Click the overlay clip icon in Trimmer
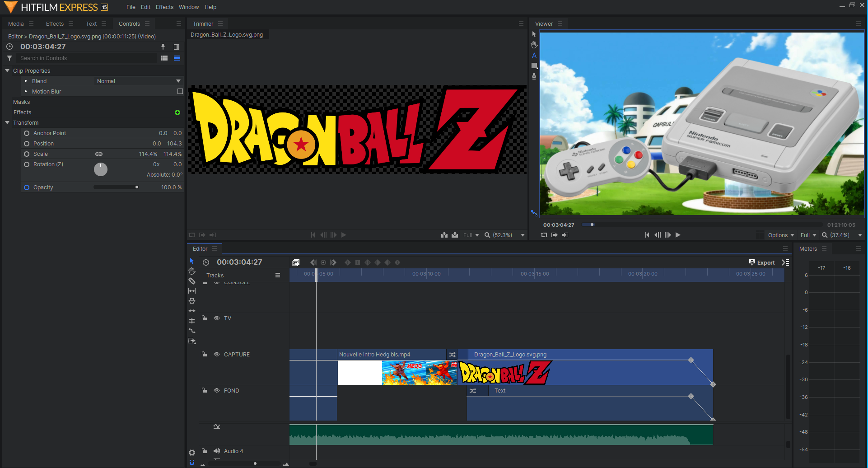 tap(455, 235)
